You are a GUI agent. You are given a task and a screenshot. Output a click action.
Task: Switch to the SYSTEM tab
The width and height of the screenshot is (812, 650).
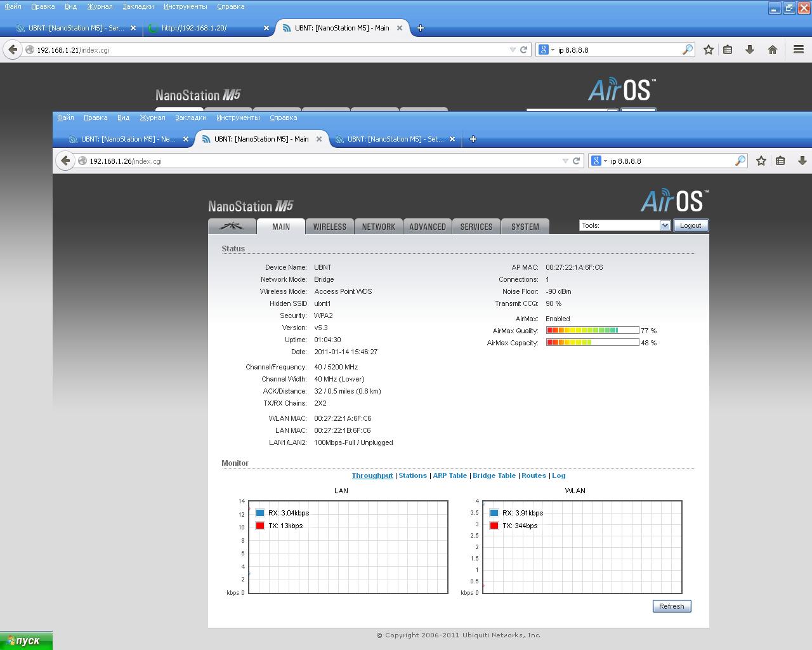pos(525,227)
